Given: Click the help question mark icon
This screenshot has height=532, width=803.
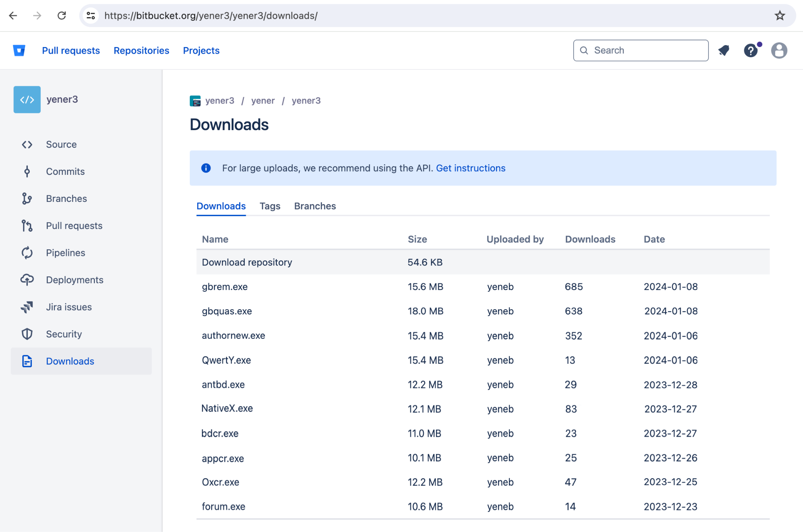Looking at the screenshot, I should click(751, 51).
